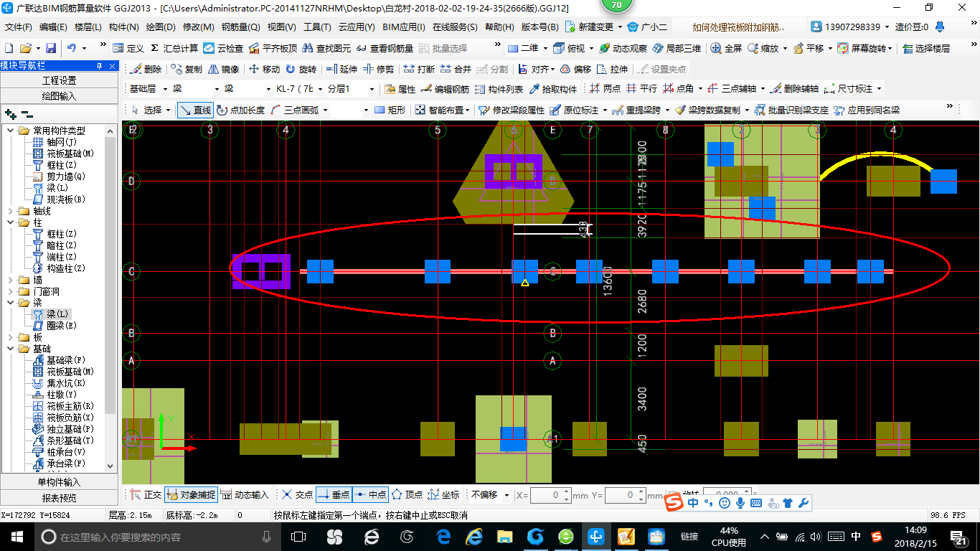The width and height of the screenshot is (980, 551).
Task: Select the 偏移 offset tool
Action: point(575,69)
